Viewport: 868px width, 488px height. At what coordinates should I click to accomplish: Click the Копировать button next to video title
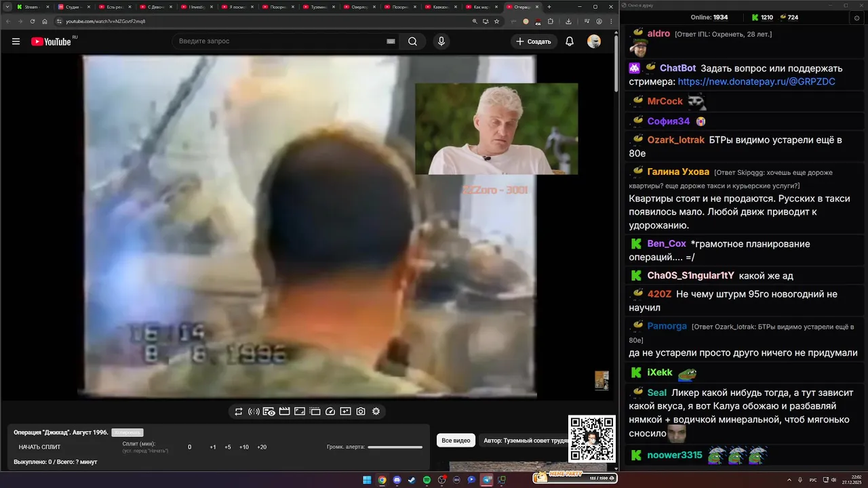point(127,432)
